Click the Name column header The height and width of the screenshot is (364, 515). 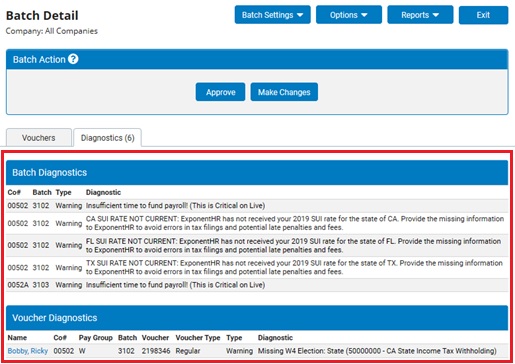tap(17, 338)
